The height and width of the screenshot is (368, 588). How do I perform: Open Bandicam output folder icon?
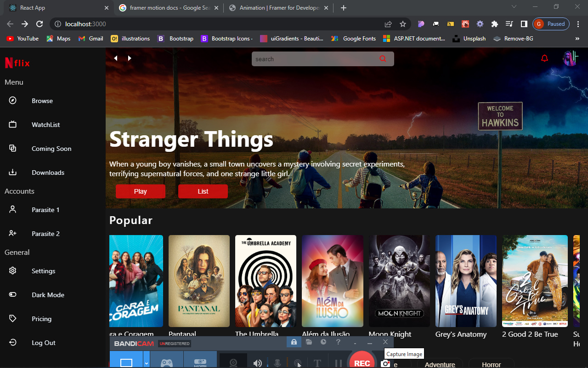point(309,342)
